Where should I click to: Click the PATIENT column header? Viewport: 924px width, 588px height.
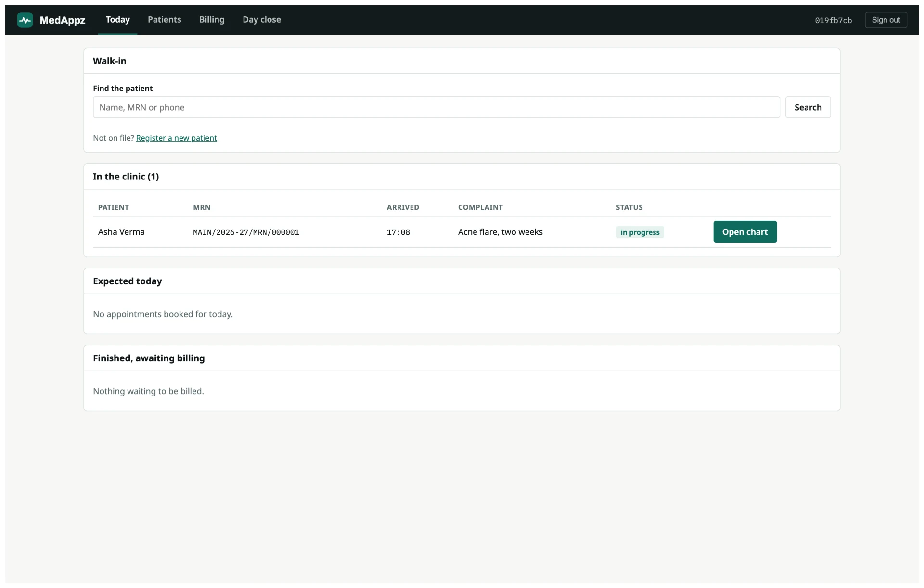[114, 207]
